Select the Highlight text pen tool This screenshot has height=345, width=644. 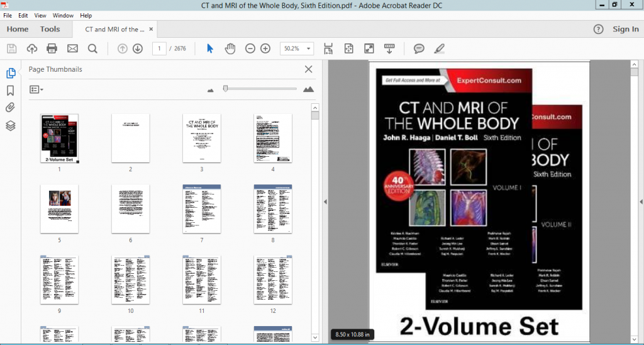point(439,48)
